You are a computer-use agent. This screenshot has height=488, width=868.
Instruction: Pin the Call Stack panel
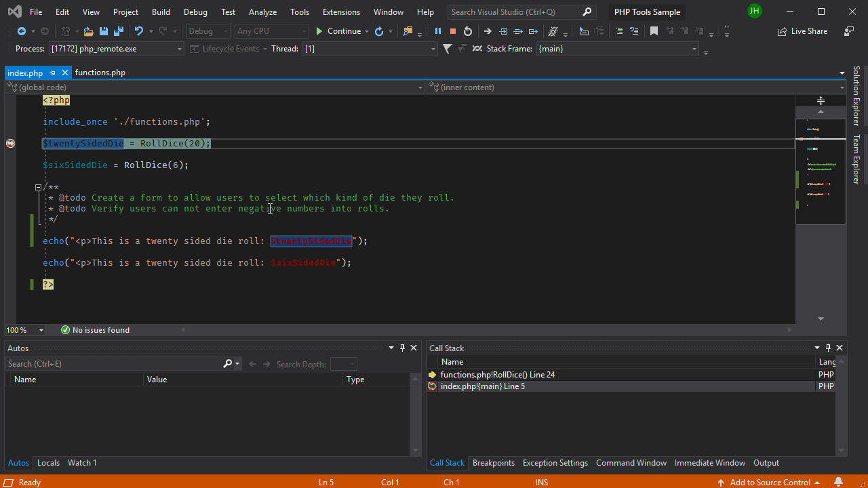click(828, 348)
